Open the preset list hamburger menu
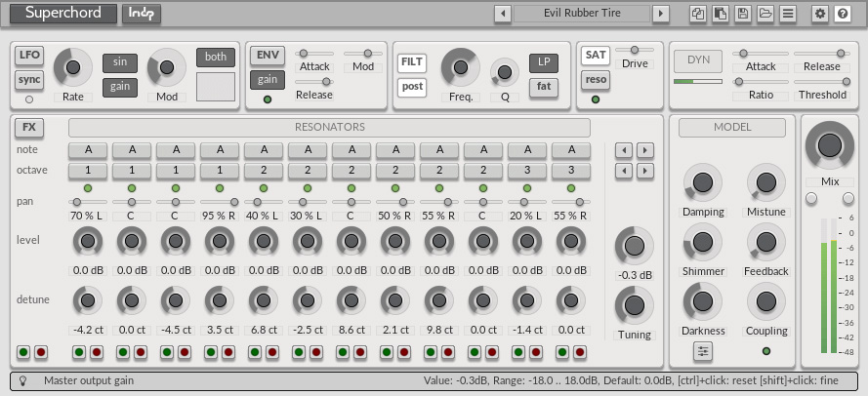 click(x=788, y=14)
